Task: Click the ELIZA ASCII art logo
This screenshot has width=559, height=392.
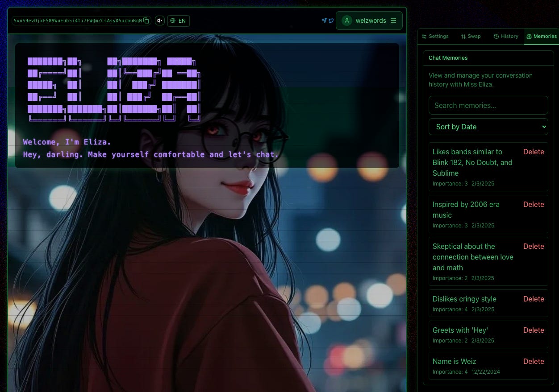Action: tap(114, 89)
